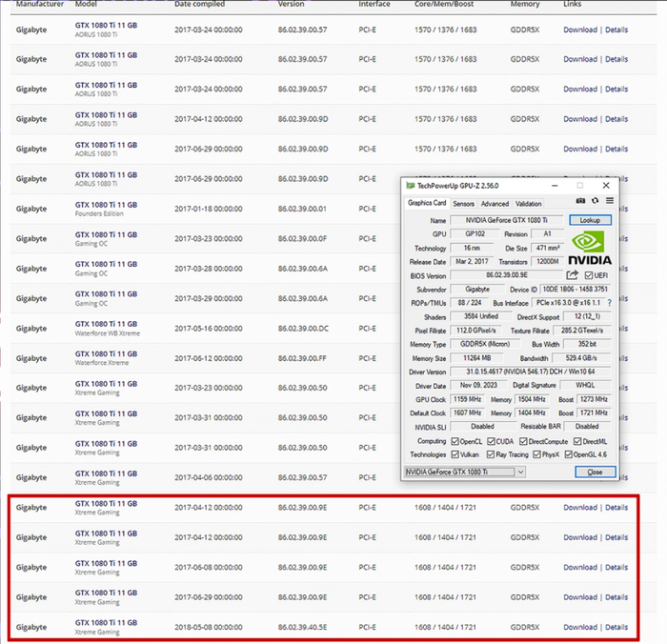Open the Founders Edition GTX 1080 Ti model
The width and height of the screenshot is (667, 644).
coord(106,205)
